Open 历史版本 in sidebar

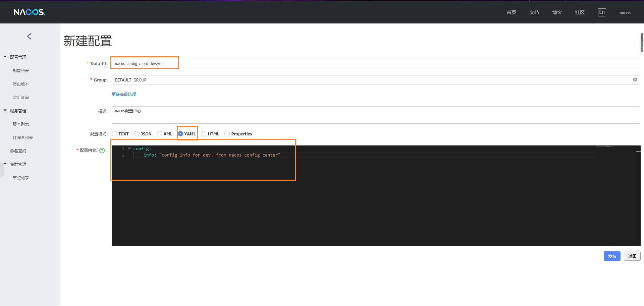pyautogui.click(x=21, y=84)
